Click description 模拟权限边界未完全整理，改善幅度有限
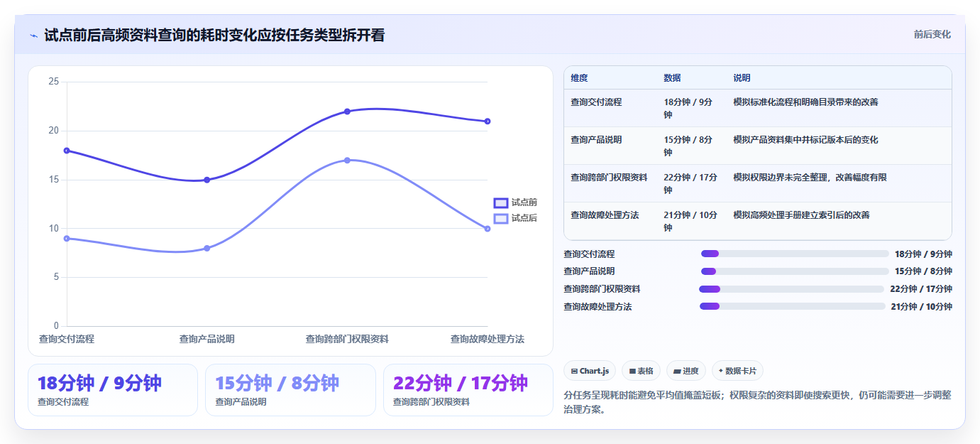This screenshot has height=444, width=980. point(810,178)
